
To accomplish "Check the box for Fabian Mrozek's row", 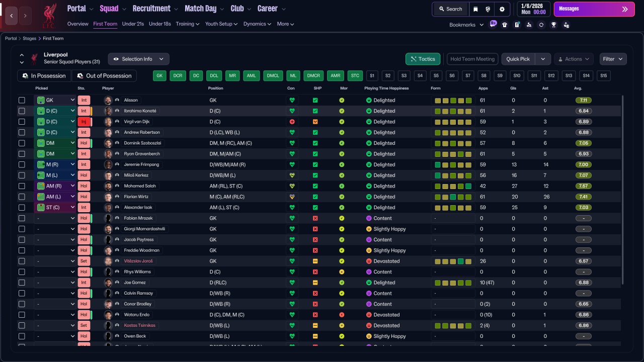I will click(x=22, y=218).
